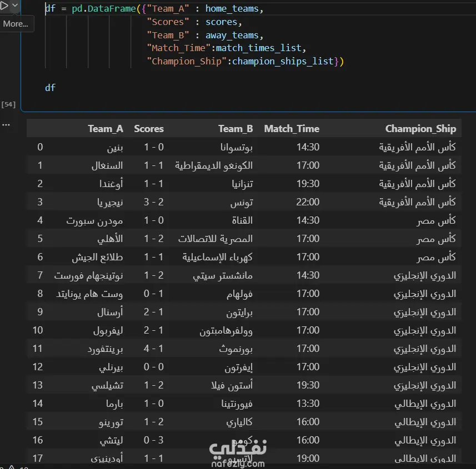
Task: Click the Match_Time column header
Action: click(292, 129)
